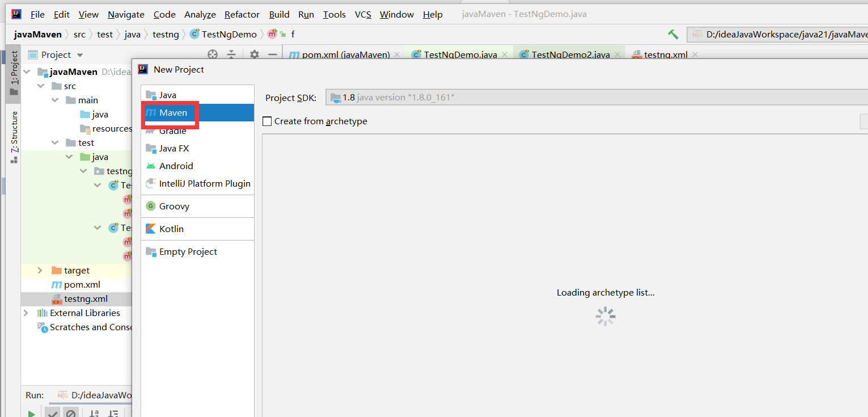
Task: Open the Project SDK combo box
Action: (x=596, y=97)
